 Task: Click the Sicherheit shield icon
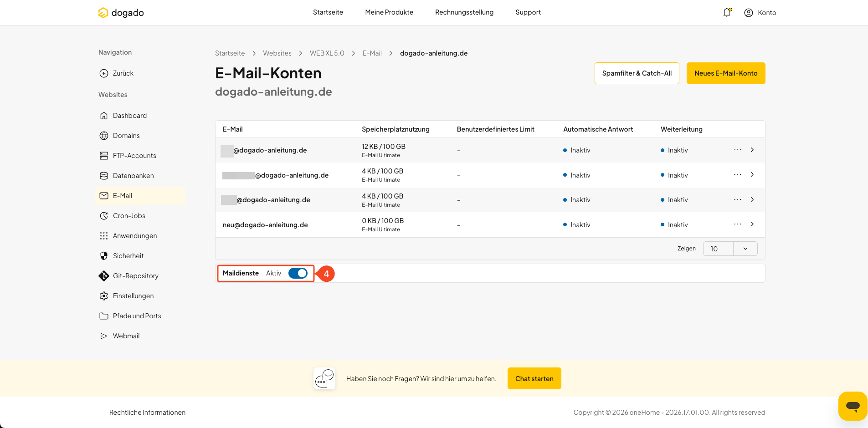coord(104,256)
